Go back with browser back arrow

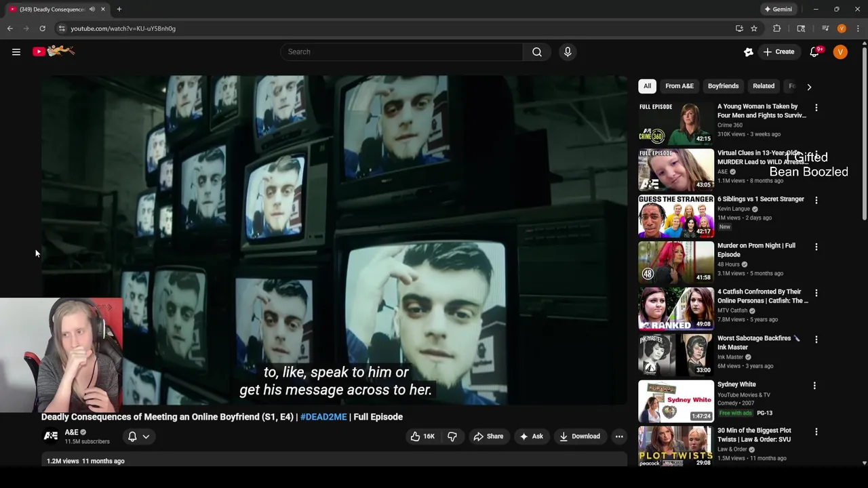click(x=9, y=28)
